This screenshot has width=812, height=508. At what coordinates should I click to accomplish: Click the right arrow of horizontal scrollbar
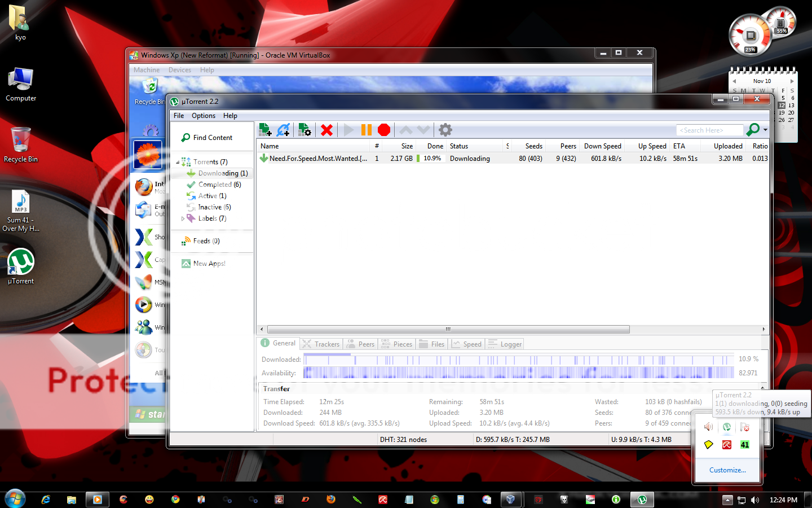pyautogui.click(x=764, y=329)
